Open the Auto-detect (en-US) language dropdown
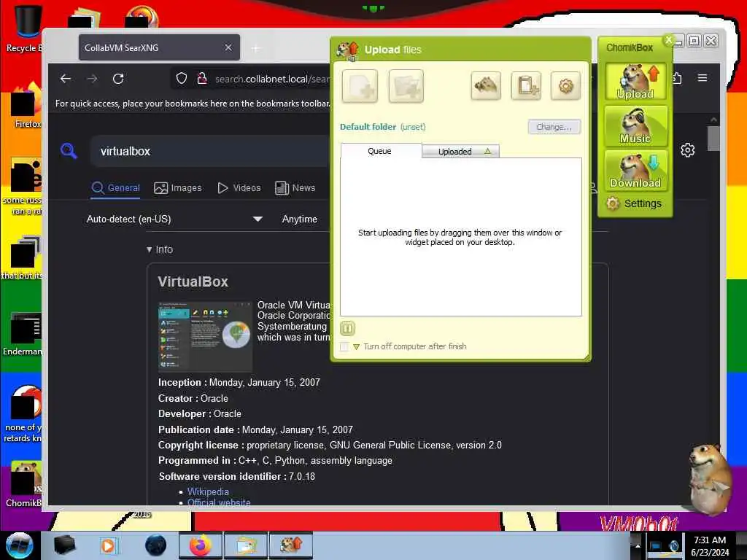747x560 pixels. [x=174, y=219]
